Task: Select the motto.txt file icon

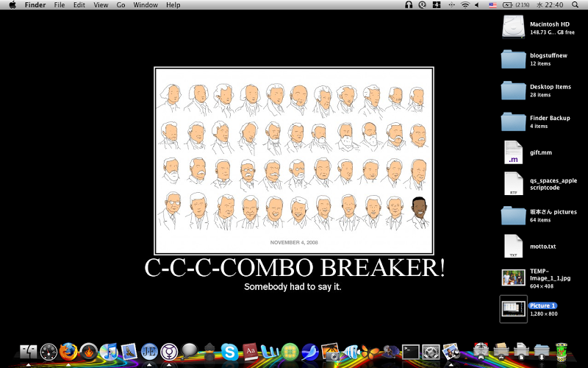Action: click(513, 247)
